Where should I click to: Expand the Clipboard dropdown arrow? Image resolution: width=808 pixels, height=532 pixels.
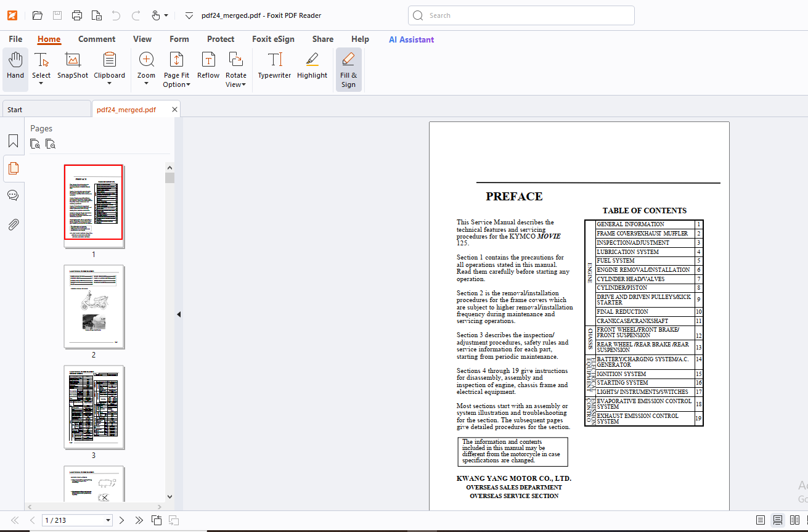tap(109, 84)
